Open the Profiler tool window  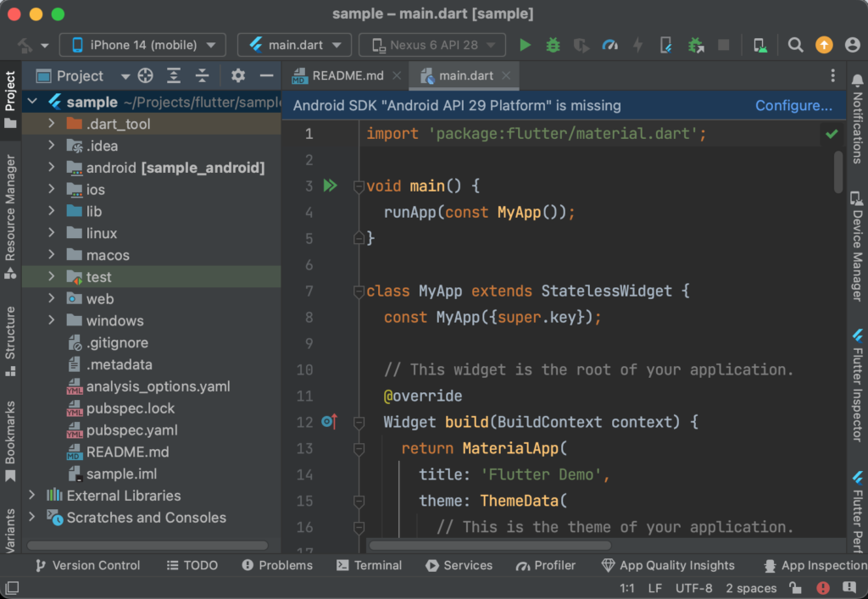click(x=546, y=565)
